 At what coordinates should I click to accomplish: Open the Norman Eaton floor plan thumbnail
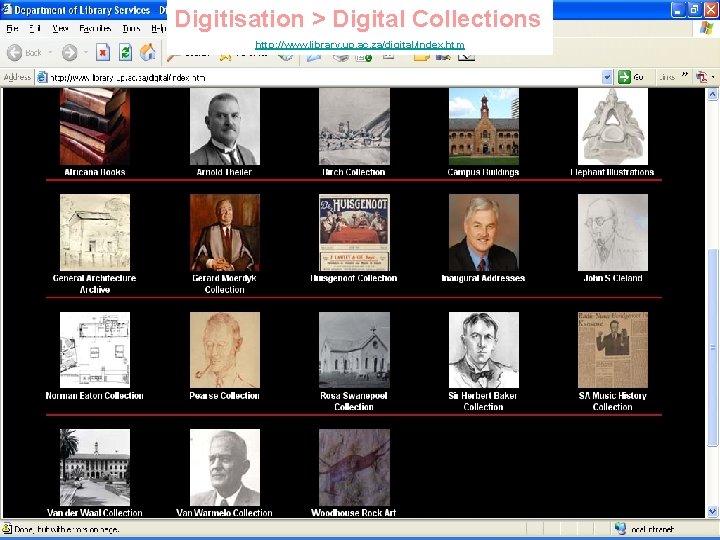[x=95, y=350]
